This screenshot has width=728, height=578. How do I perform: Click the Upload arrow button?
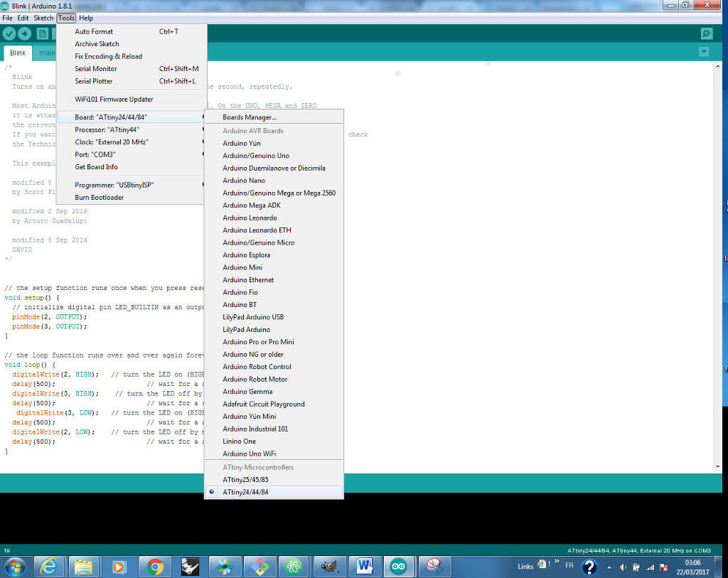(25, 33)
